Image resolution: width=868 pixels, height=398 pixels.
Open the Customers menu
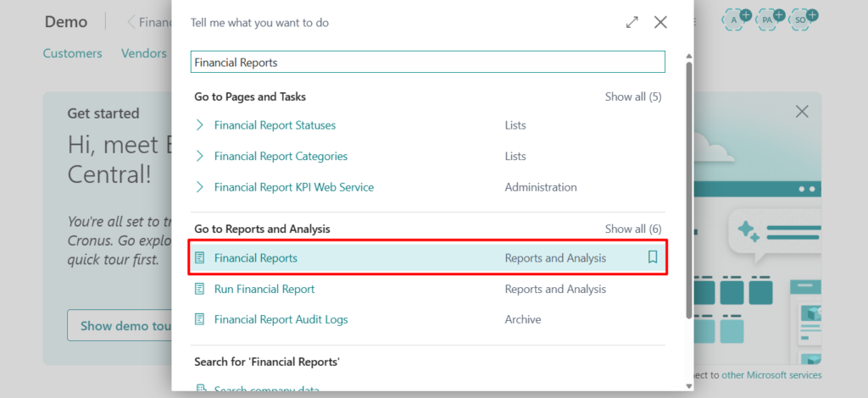[x=72, y=53]
